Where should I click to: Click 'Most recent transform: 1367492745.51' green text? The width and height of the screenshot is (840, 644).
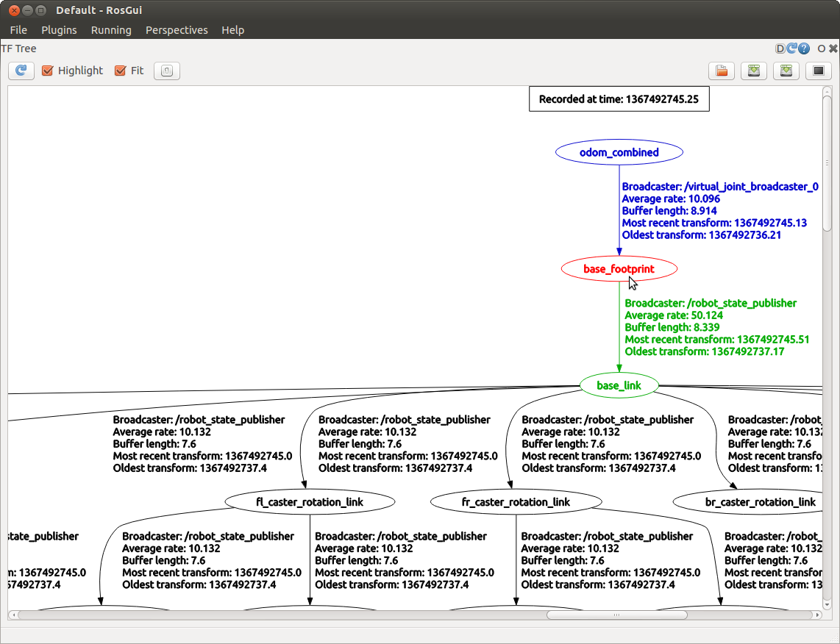(x=716, y=340)
